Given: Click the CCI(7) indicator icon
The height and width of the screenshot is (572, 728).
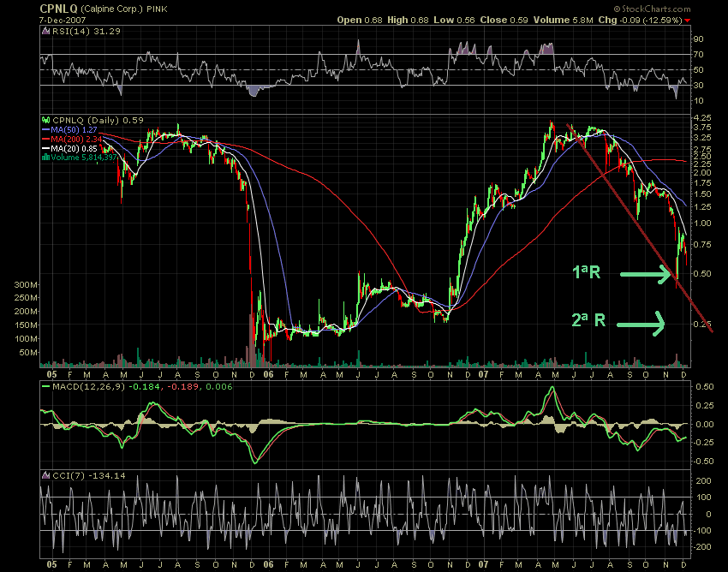Looking at the screenshot, I should pyautogui.click(x=45, y=475).
